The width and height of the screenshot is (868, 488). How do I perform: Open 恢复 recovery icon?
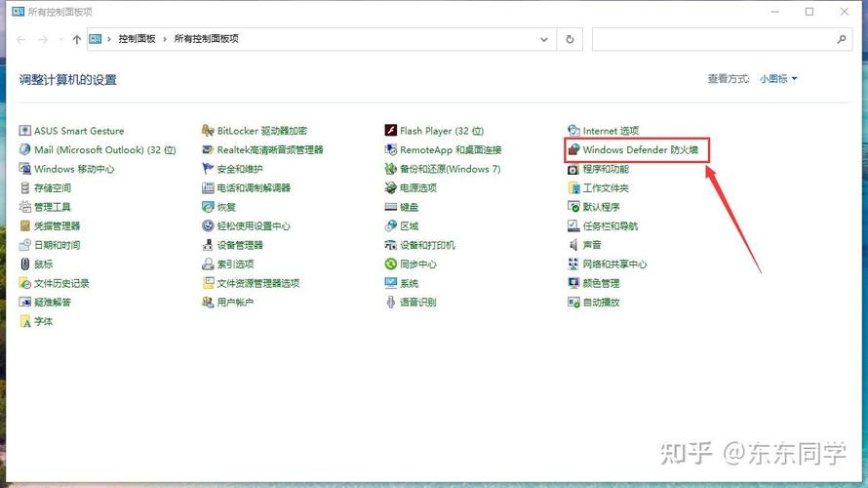pos(208,207)
